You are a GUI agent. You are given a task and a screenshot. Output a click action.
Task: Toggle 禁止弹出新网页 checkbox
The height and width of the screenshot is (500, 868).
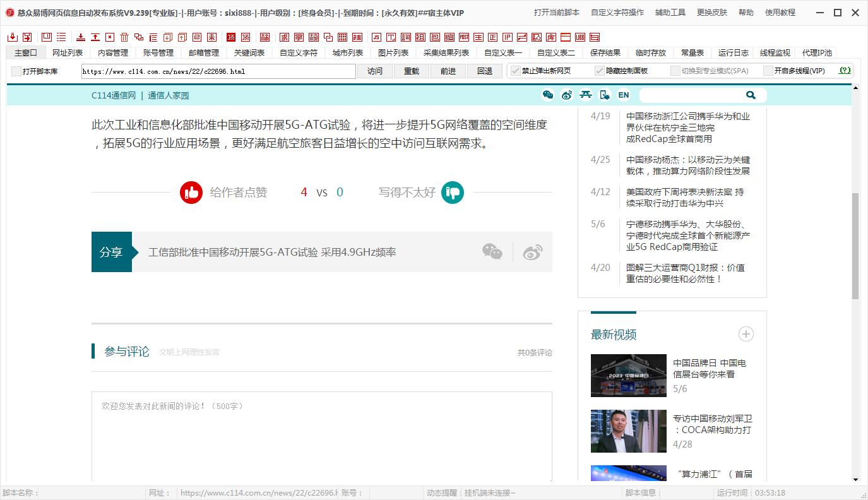coord(516,71)
